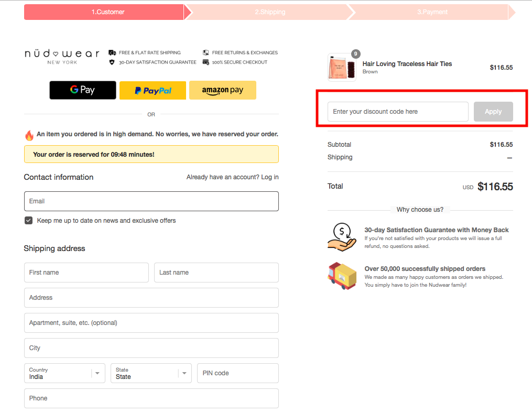The image size is (532, 413).
Task: Click the nüdwear New York logo
Action: tap(62, 57)
